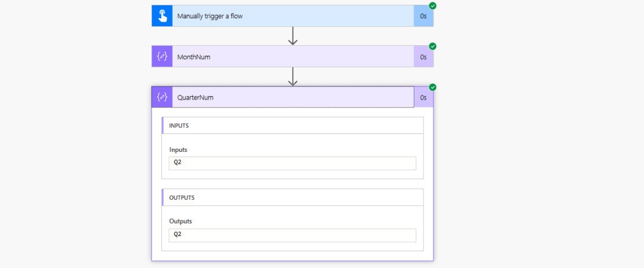Click the green checkmark on the trigger step

tap(433, 5)
